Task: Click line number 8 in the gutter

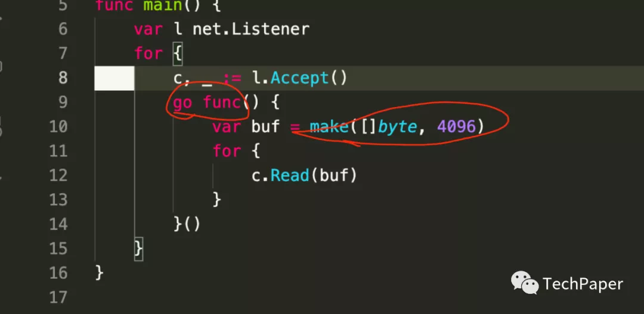Action: click(x=63, y=77)
